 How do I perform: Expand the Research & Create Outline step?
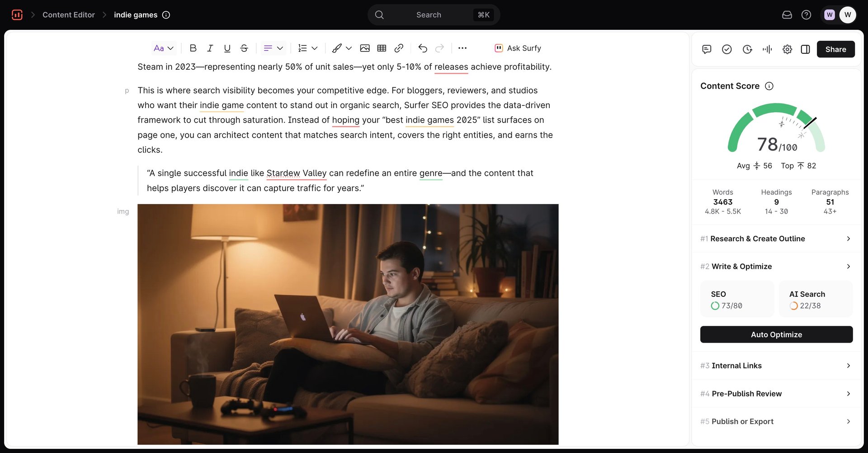(x=776, y=238)
